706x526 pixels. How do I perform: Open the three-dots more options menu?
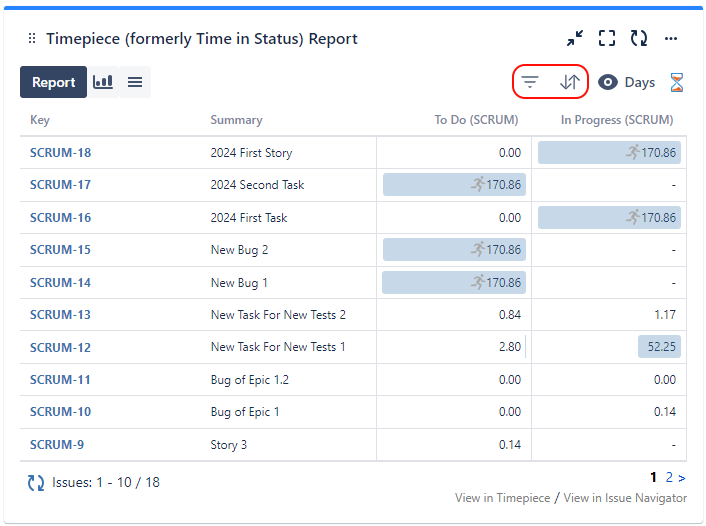point(671,39)
